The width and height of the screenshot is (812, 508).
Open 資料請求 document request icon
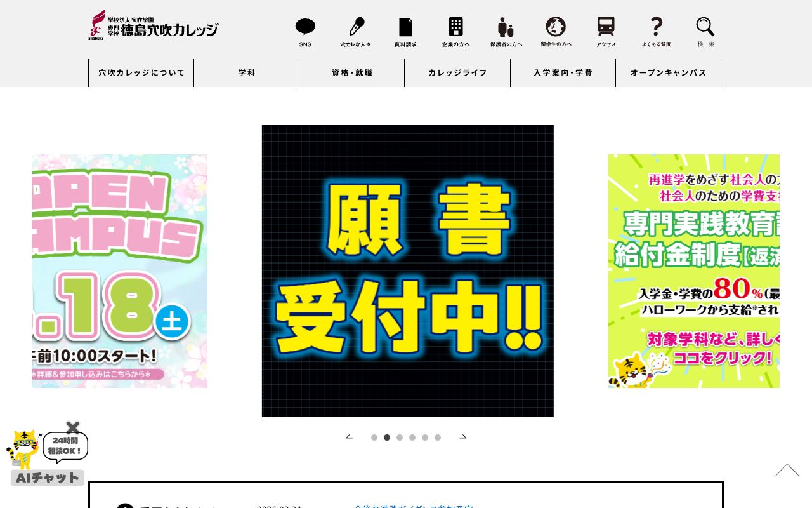[x=405, y=27]
